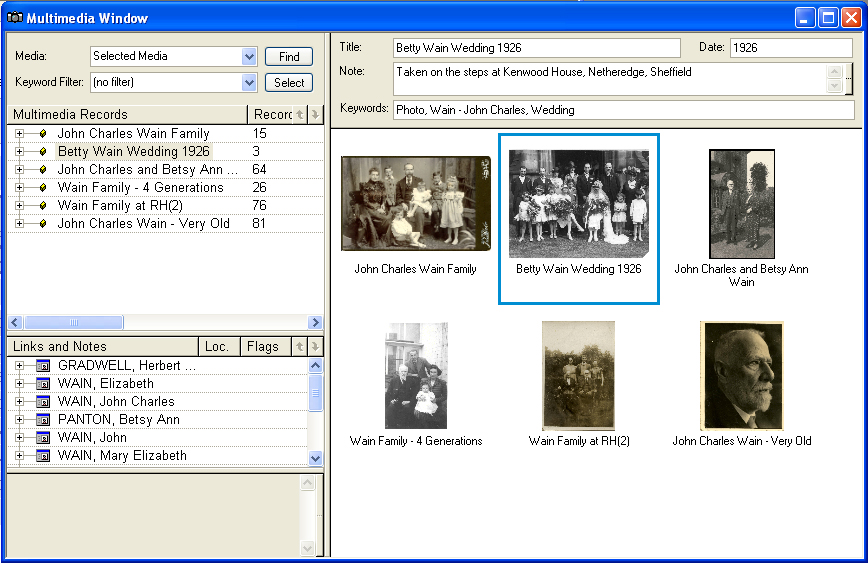Click the Find button
The width and height of the screenshot is (868, 563).
coord(289,57)
